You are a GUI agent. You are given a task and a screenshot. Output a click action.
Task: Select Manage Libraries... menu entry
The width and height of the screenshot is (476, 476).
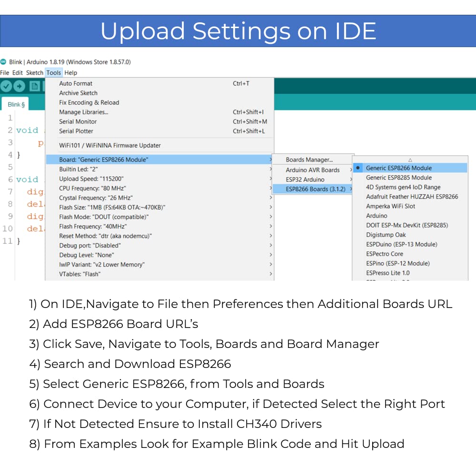pyautogui.click(x=83, y=112)
